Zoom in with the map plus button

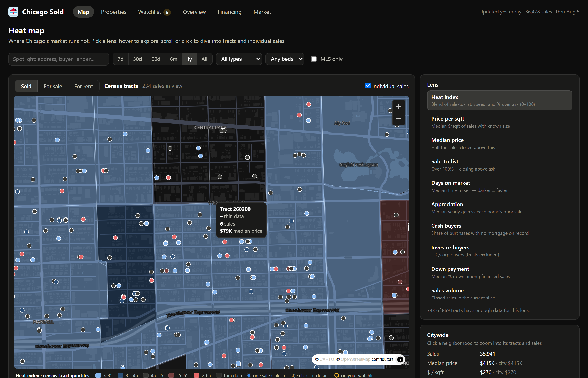[x=399, y=106]
